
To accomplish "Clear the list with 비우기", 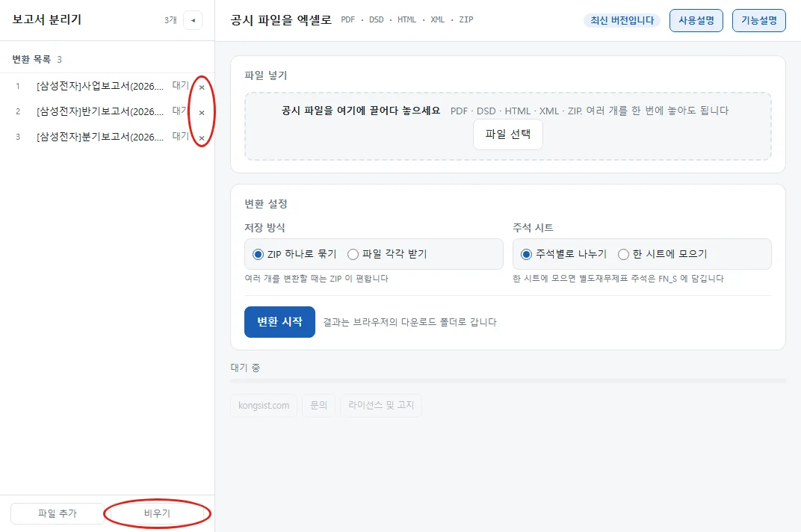I will 157,513.
